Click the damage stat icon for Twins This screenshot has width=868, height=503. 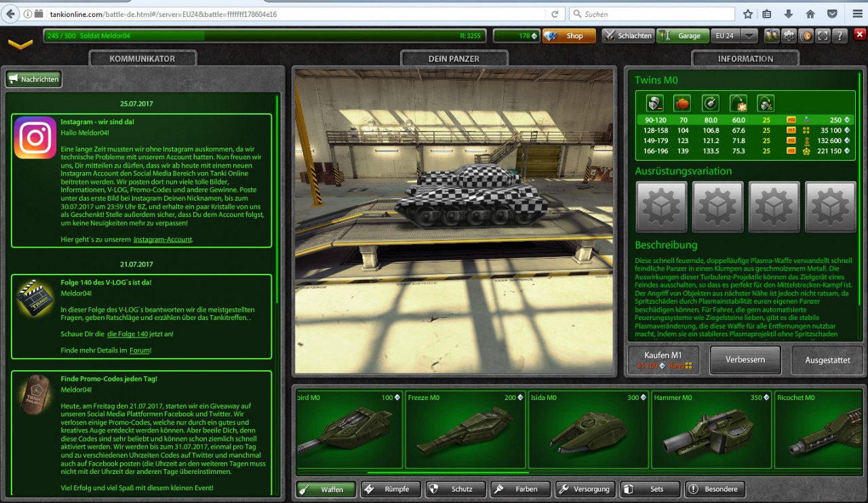(654, 103)
